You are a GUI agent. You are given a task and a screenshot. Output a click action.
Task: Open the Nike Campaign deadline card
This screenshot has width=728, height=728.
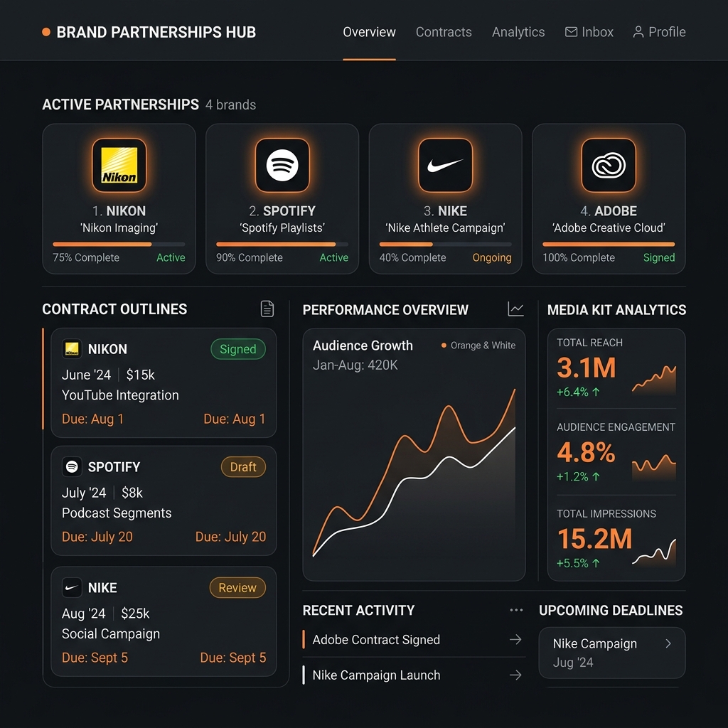[x=612, y=653]
